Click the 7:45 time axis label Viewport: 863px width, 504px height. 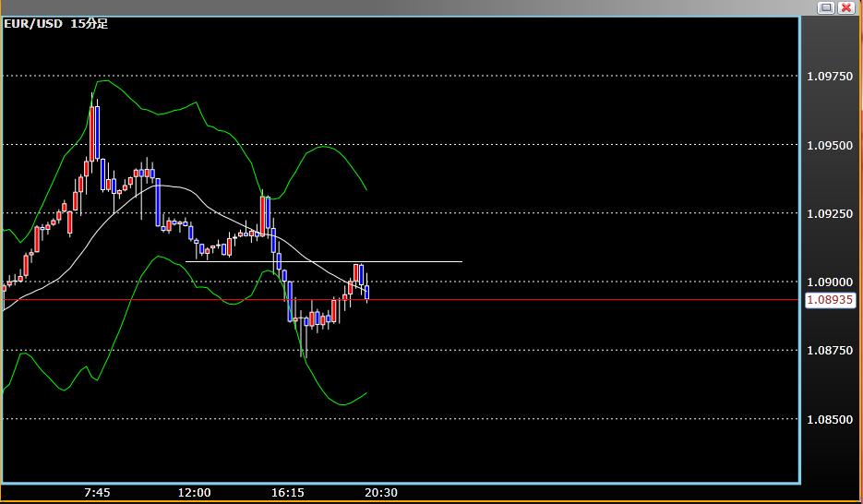(97, 493)
